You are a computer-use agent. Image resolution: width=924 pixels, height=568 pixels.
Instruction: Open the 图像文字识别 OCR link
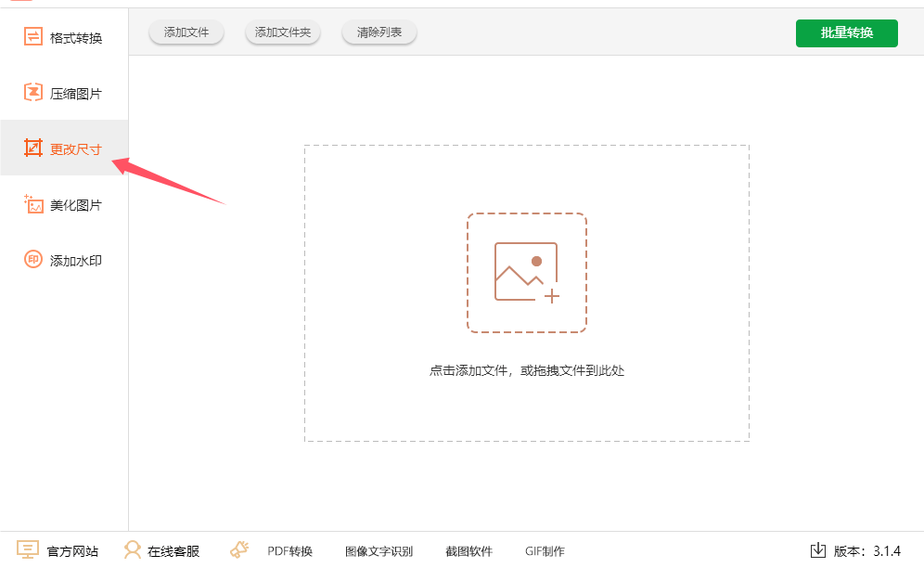pyautogui.click(x=379, y=551)
